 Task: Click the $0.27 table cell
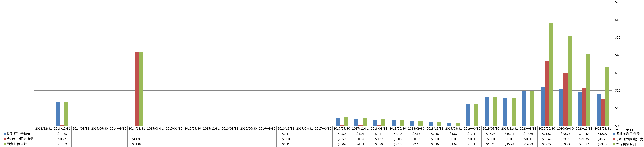click(62, 139)
